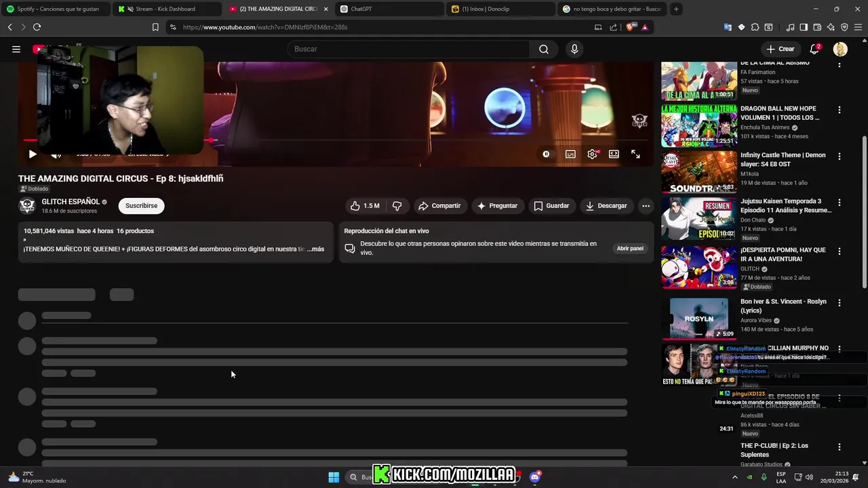Open YouTube notifications bell
The width and height of the screenshot is (868, 488).
[815, 49]
